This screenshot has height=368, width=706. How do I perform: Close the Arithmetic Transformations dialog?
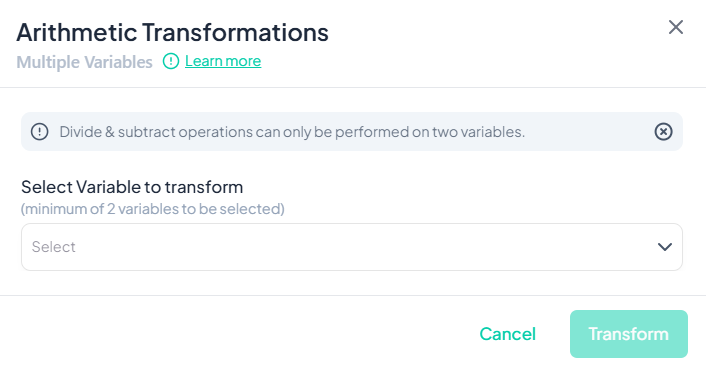coord(676,27)
